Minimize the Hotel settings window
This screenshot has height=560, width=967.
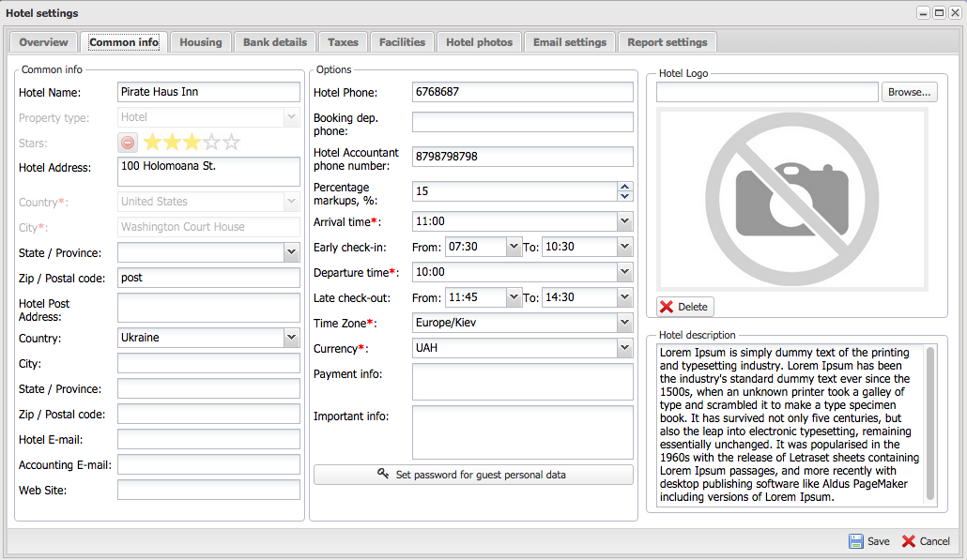(x=923, y=13)
